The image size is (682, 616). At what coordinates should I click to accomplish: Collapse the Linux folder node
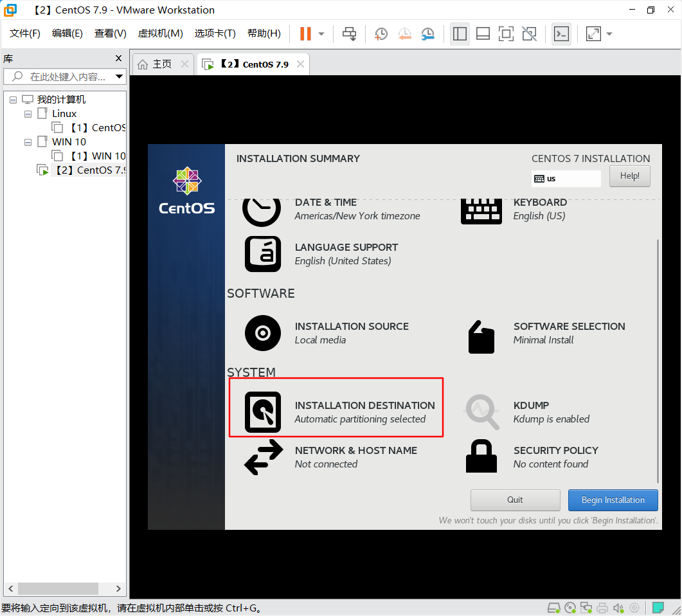[28, 114]
